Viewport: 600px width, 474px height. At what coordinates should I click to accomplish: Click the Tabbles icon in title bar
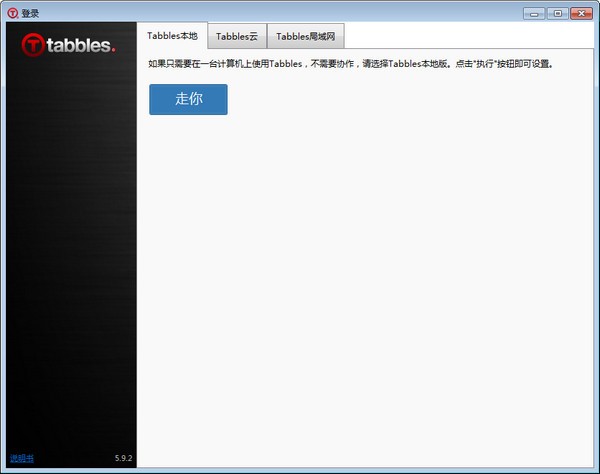13,13
